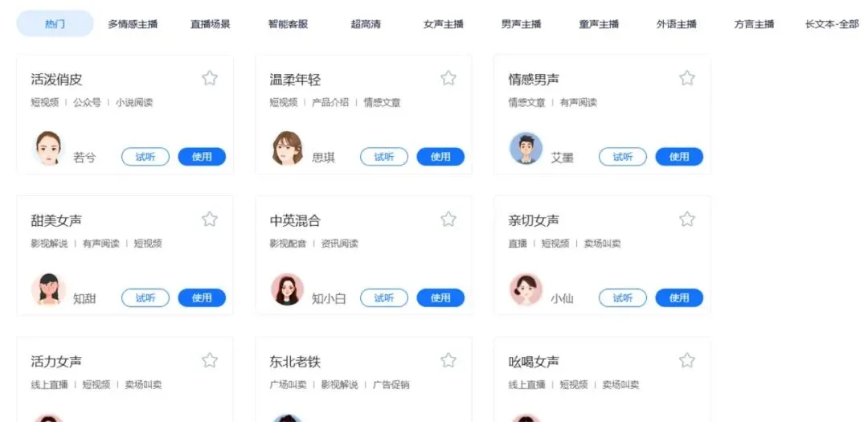868x422 pixels.
Task: Select the 长文本-全部 category tab
Action: click(832, 24)
